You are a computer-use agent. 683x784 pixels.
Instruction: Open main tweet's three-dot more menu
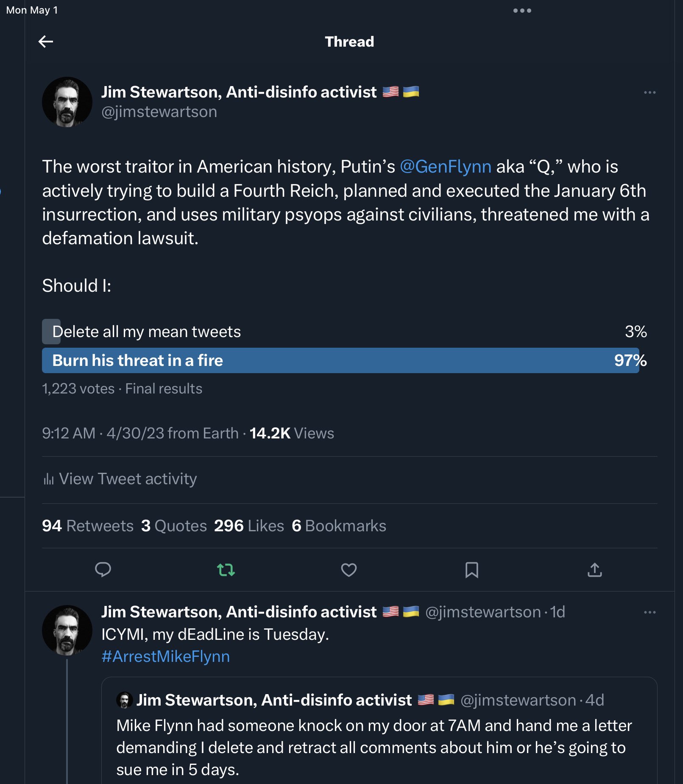click(650, 92)
